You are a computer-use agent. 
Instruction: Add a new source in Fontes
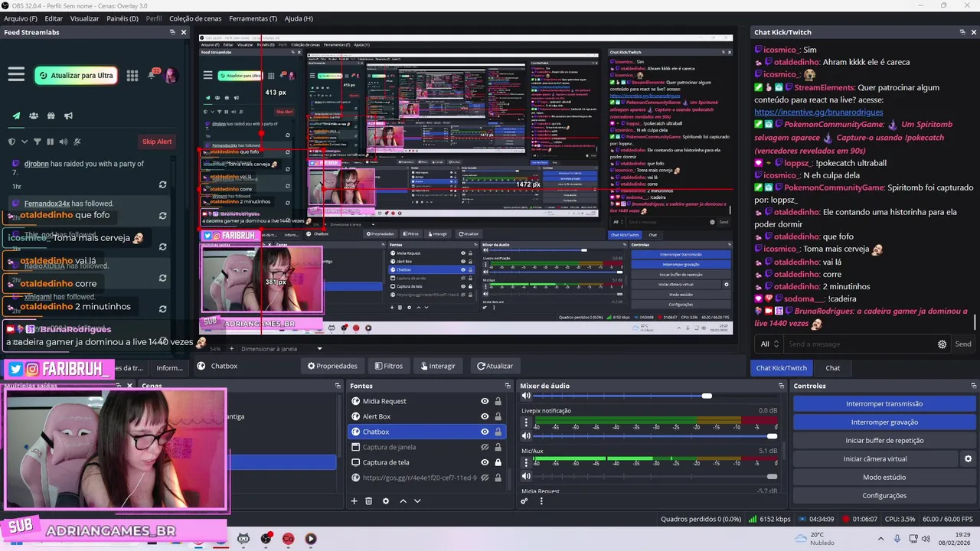[x=354, y=501]
